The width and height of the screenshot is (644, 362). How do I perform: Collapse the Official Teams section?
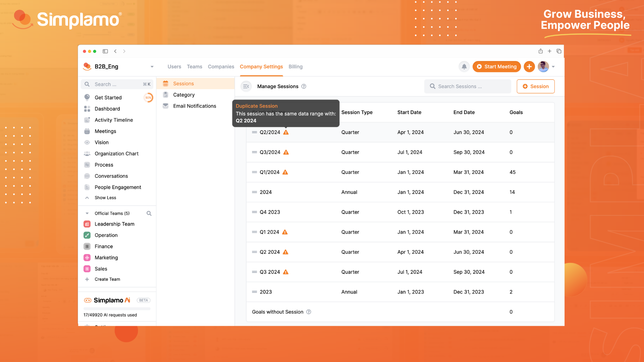[87, 214]
